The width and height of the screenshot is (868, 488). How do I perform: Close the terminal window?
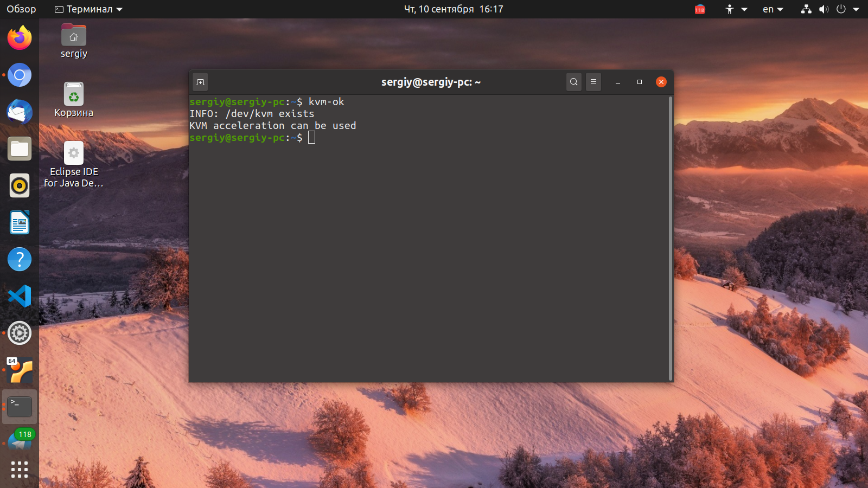coord(661,82)
